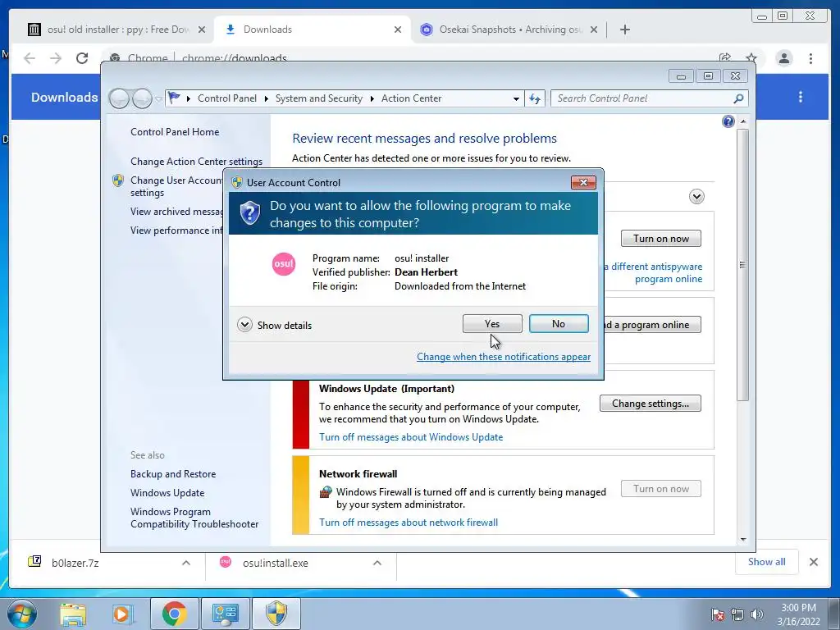Screen dimensions: 840x630
Task: Turn off messages about network firewall
Action: pyautogui.click(x=409, y=523)
